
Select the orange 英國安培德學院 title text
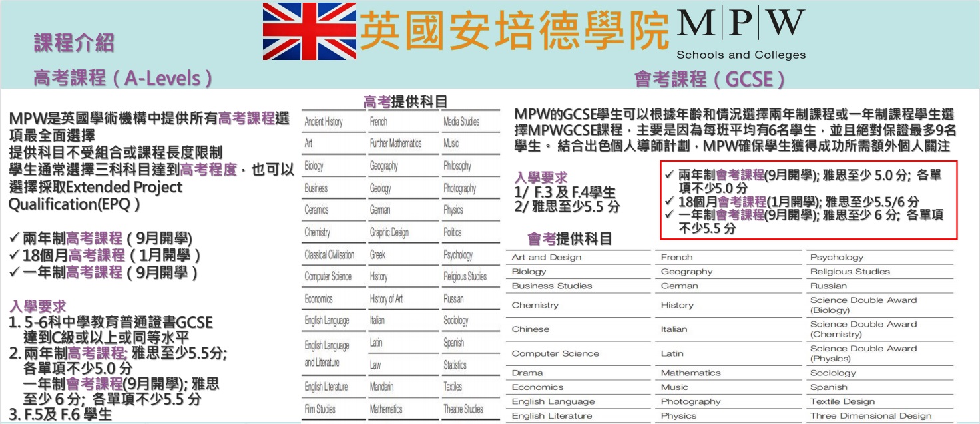point(515,31)
